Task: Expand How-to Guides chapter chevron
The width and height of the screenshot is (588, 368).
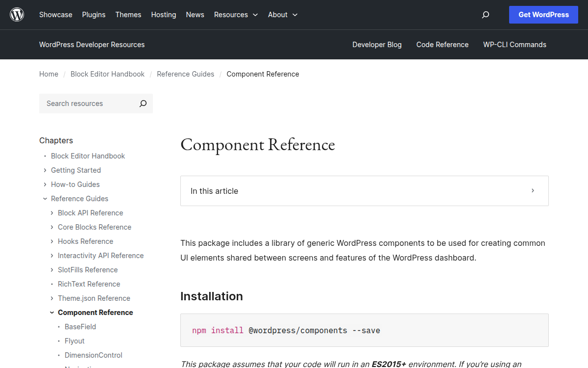Action: click(x=45, y=184)
